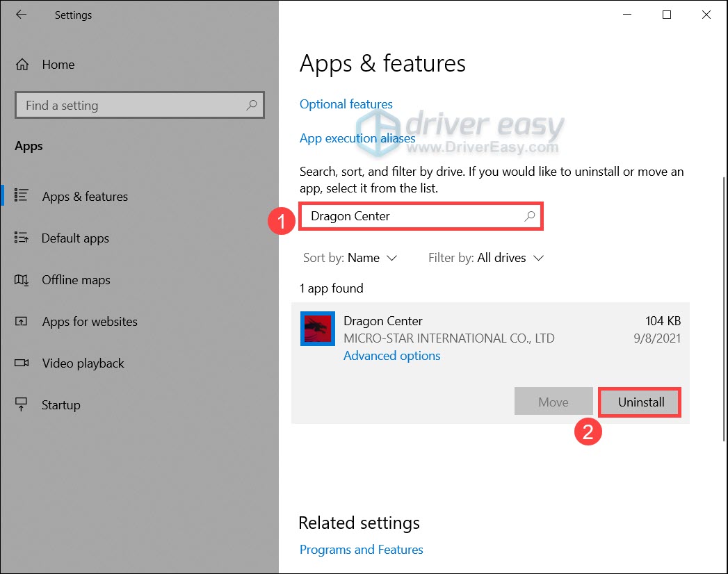Close the Settings window

(706, 15)
